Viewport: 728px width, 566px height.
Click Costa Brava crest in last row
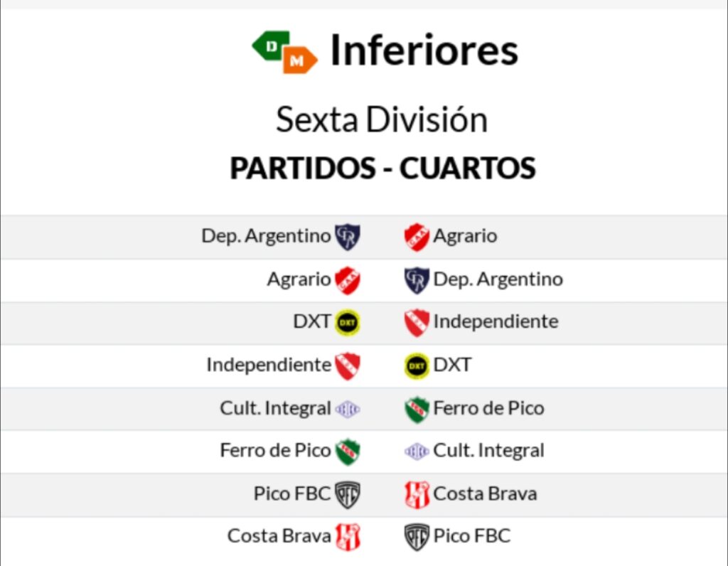347,537
